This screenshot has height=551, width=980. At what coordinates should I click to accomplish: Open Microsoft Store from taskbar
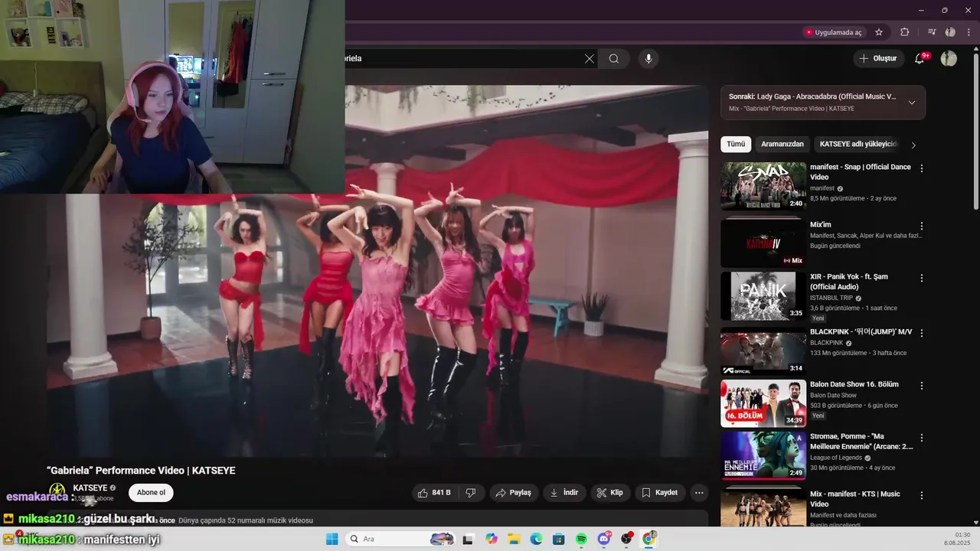(559, 539)
